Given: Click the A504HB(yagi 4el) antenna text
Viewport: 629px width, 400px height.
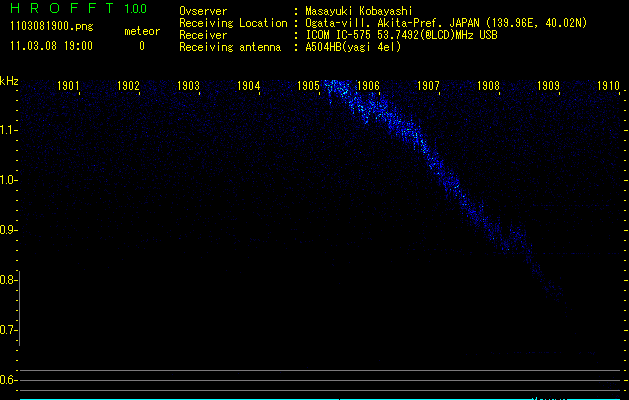Looking at the screenshot, I should [x=353, y=47].
